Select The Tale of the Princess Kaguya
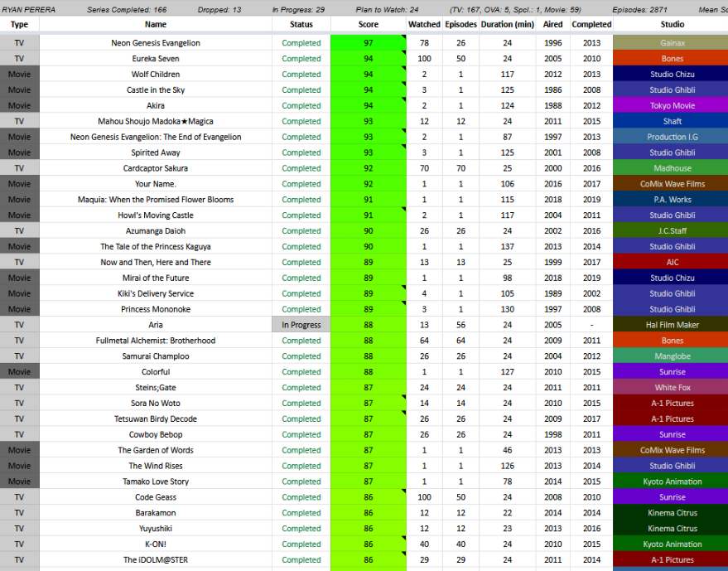The image size is (728, 571). 156,247
